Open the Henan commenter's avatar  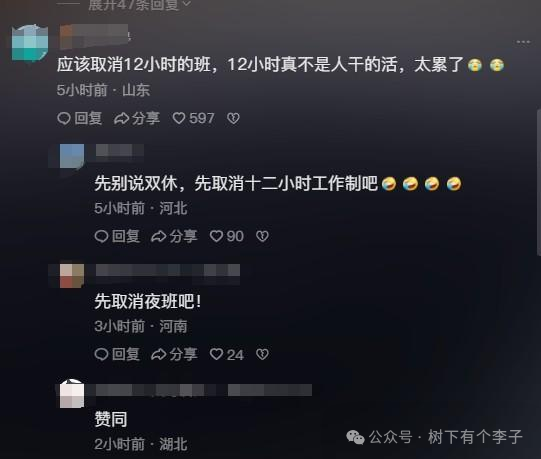pos(72,276)
